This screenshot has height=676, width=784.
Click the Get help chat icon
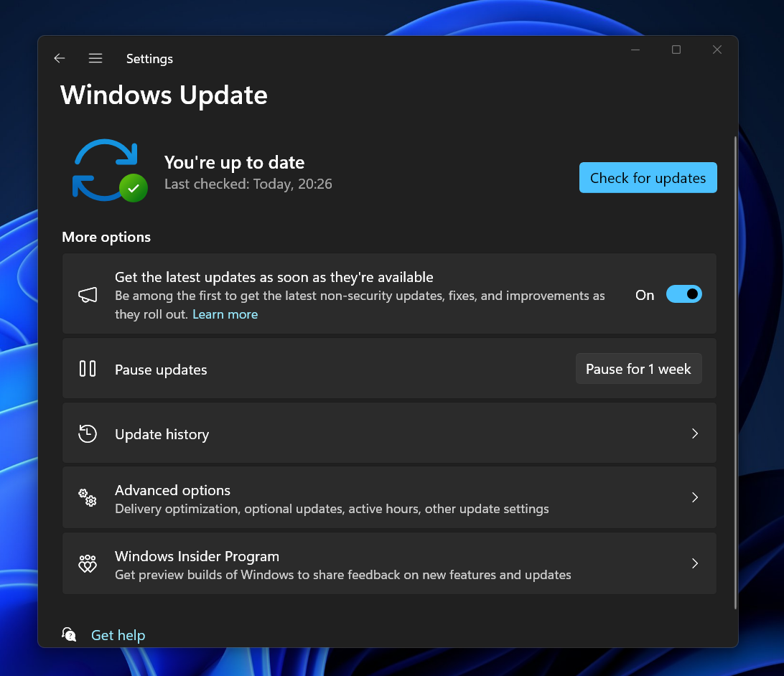[x=69, y=634]
